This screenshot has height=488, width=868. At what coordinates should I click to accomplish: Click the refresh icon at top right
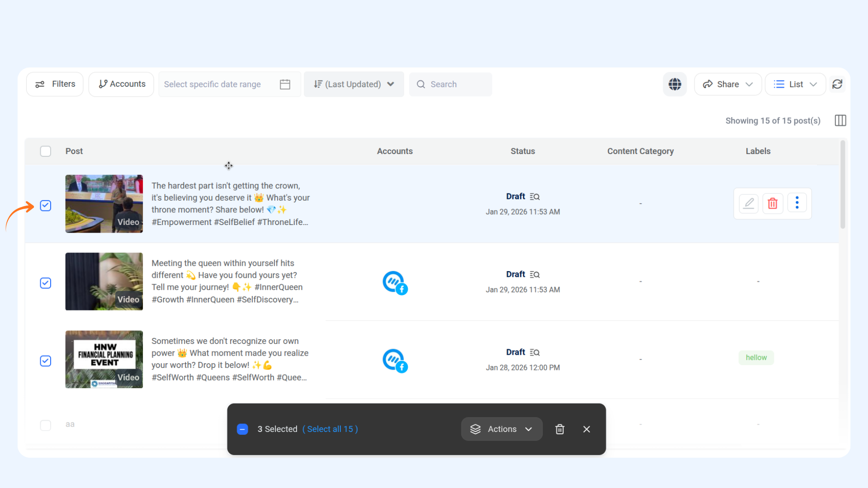click(837, 84)
